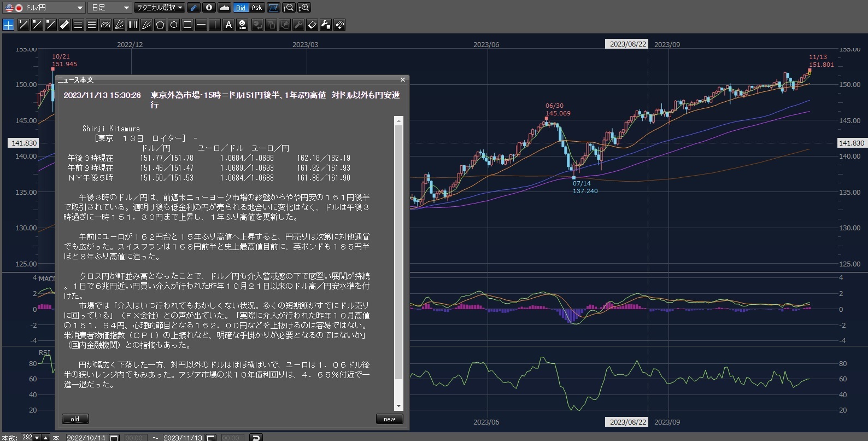Open the ドル/円 currency pair dropdown
This screenshot has width=868, height=441.
[x=44, y=8]
